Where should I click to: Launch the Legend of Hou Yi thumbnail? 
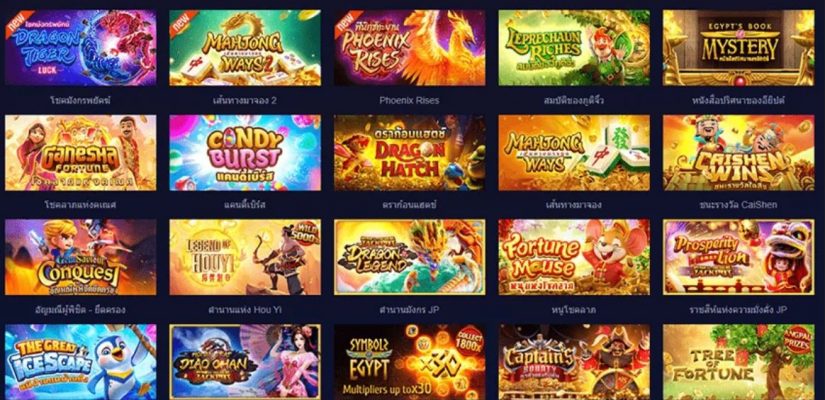[245, 257]
